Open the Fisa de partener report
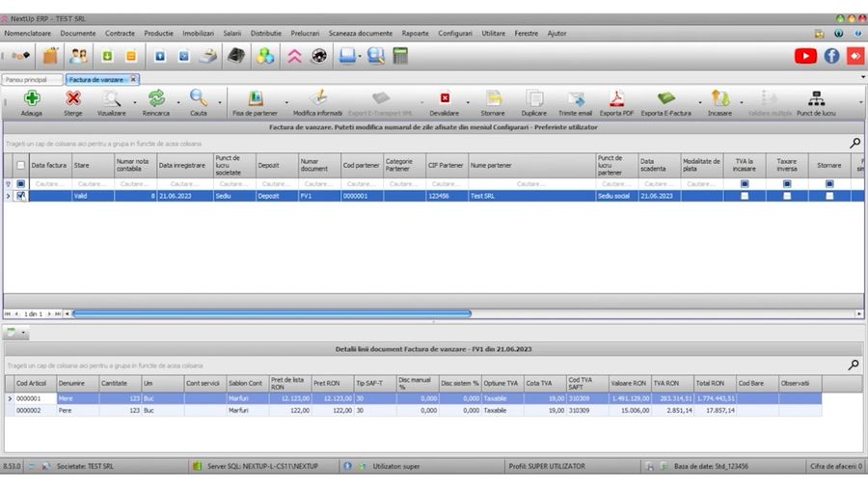 pos(255,98)
